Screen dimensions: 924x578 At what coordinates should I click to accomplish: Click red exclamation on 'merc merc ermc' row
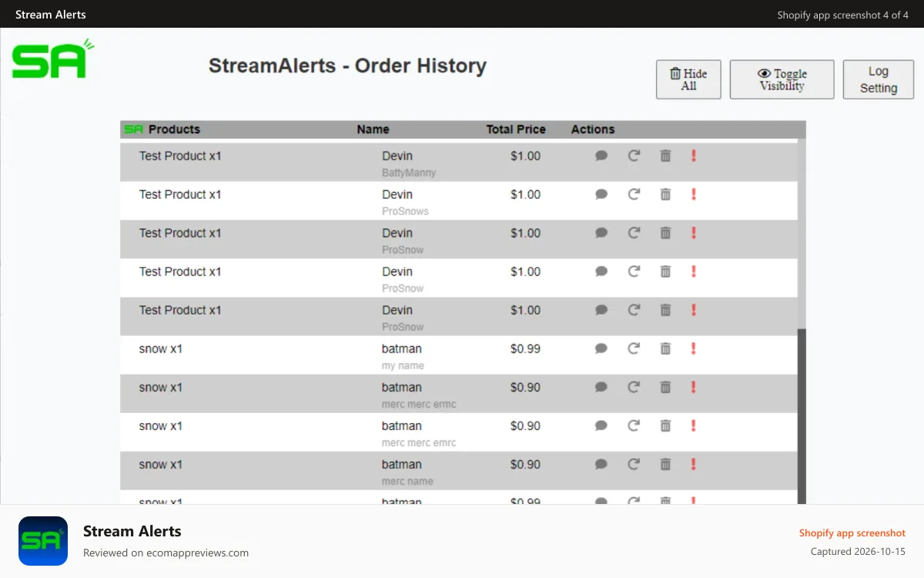(694, 387)
